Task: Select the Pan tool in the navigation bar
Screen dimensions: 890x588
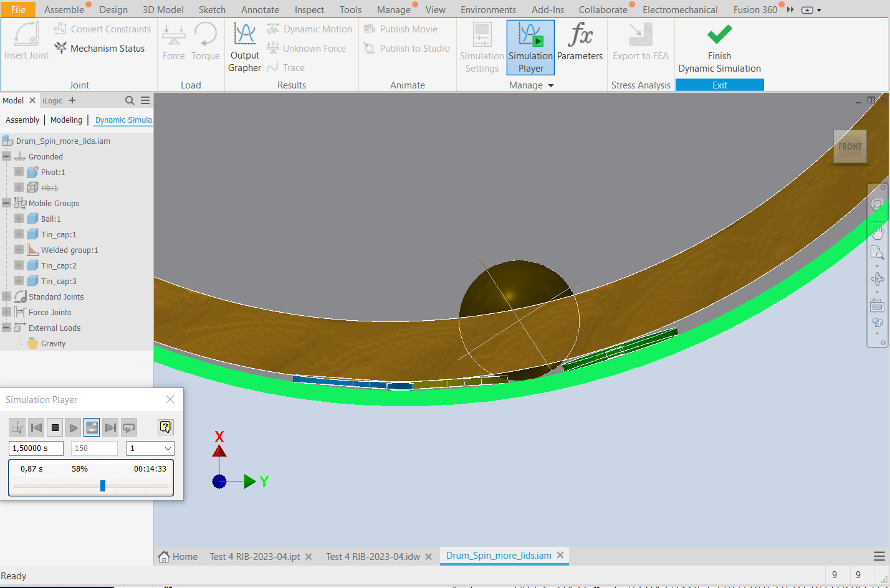Action: [878, 232]
